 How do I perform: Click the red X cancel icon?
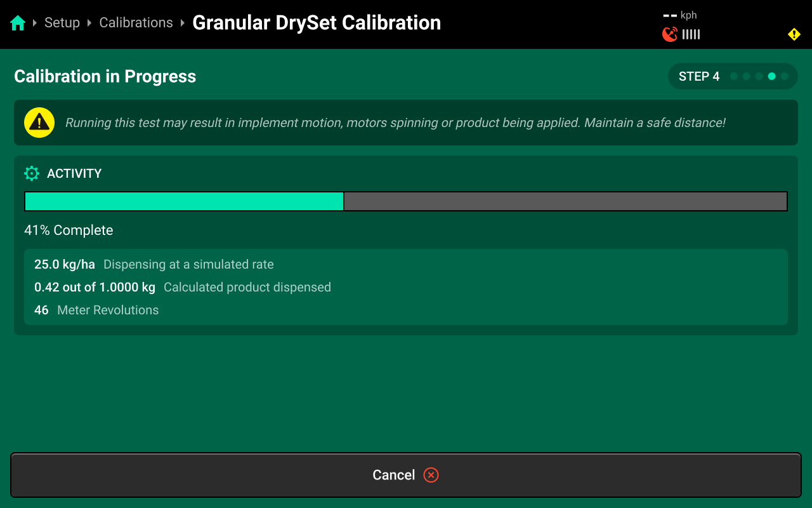(431, 475)
